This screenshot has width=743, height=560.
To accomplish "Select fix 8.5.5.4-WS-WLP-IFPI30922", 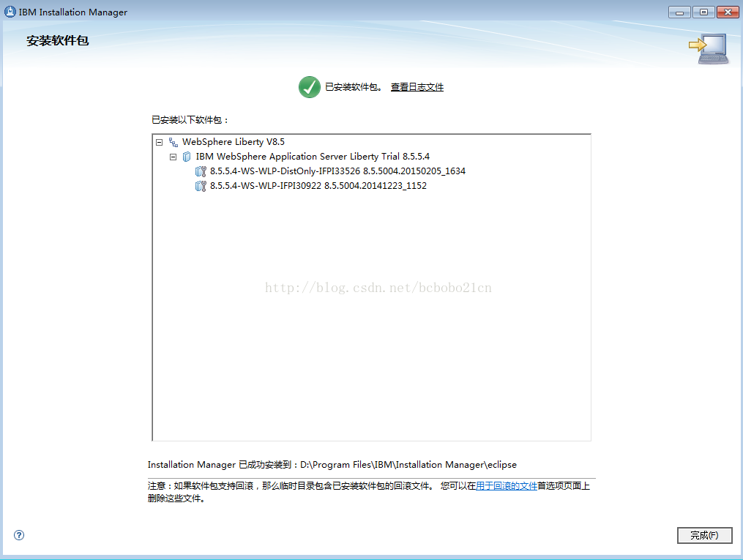I will (318, 186).
